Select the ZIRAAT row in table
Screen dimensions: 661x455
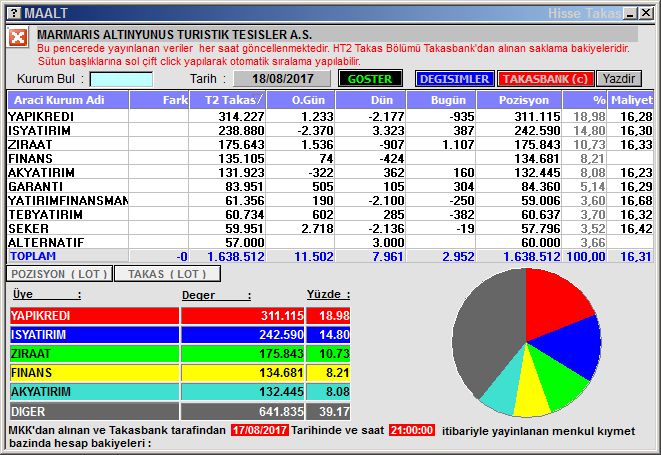tap(330, 145)
